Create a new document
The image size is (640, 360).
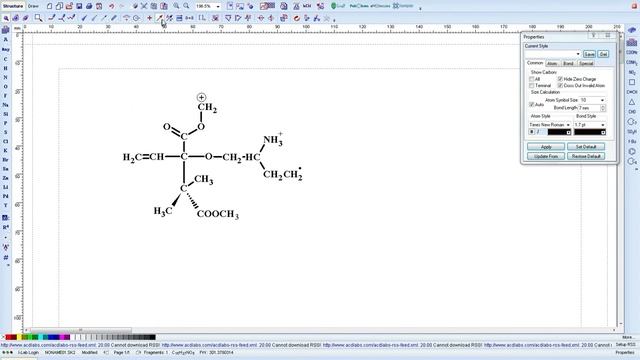[x=49, y=6]
